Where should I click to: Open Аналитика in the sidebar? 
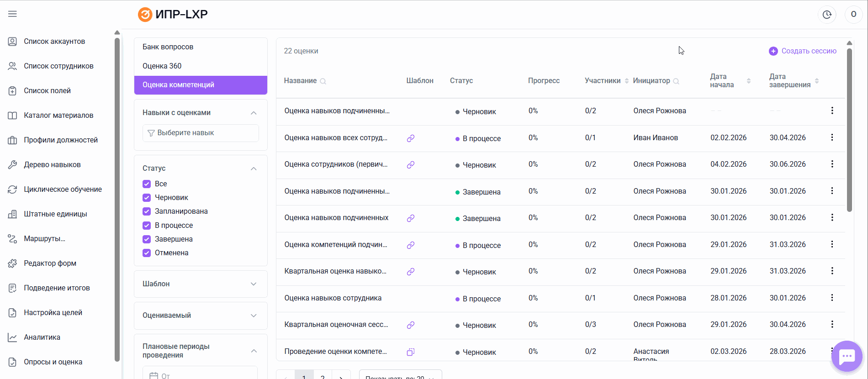42,337
